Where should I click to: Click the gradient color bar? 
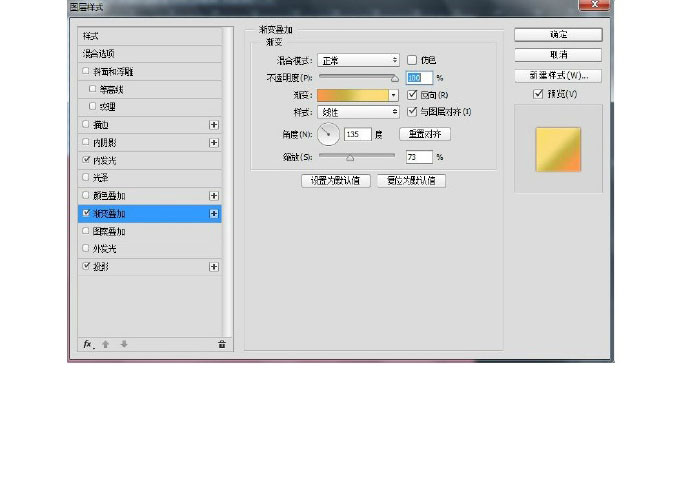pyautogui.click(x=353, y=95)
